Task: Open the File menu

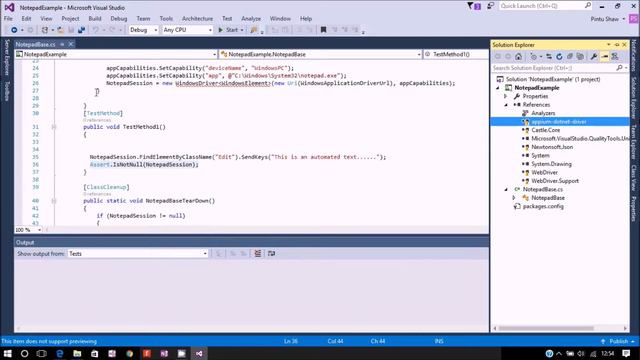Action: pyautogui.click(x=8, y=18)
